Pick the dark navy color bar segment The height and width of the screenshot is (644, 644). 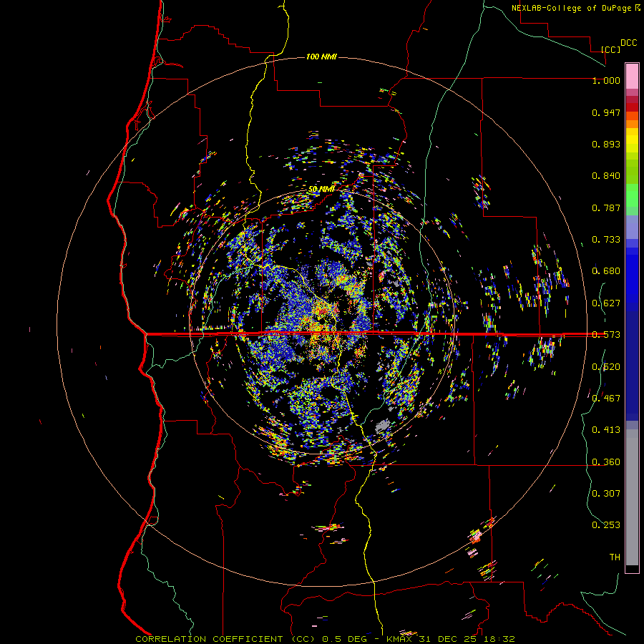tap(632, 362)
